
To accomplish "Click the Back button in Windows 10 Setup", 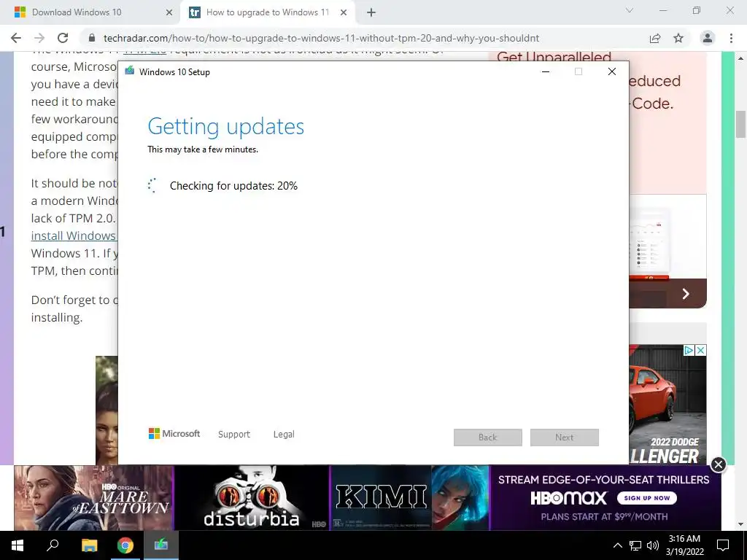I will point(488,437).
